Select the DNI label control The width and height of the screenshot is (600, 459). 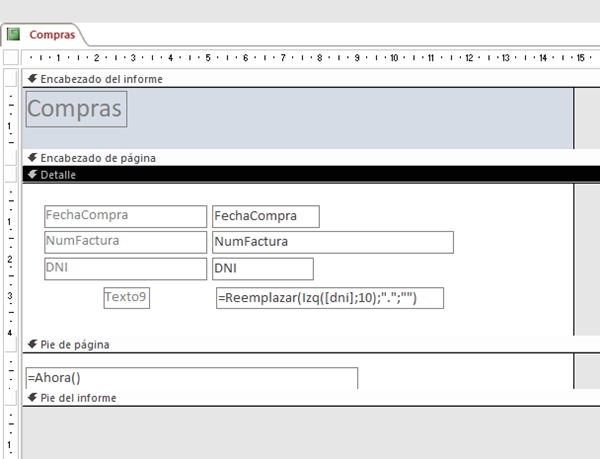point(126,269)
